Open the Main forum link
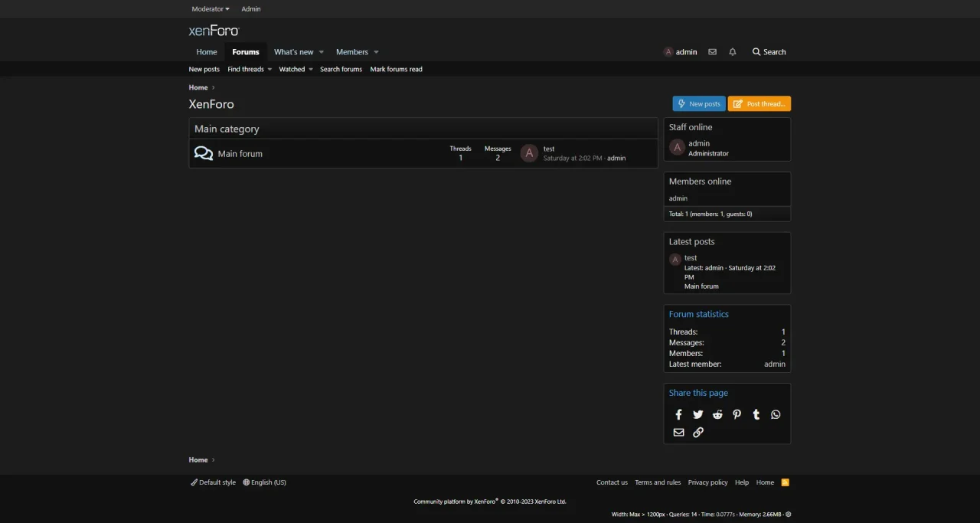This screenshot has height=523, width=980. tap(240, 154)
